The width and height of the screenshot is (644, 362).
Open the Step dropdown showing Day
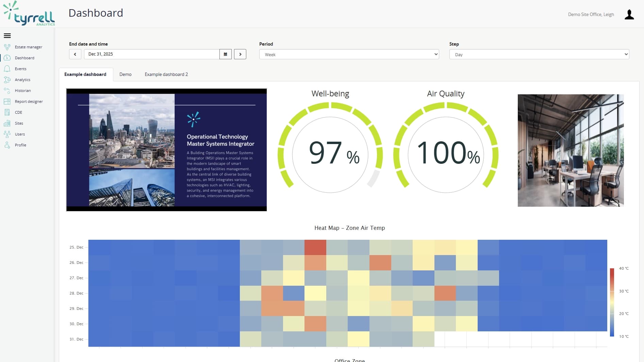click(x=539, y=54)
